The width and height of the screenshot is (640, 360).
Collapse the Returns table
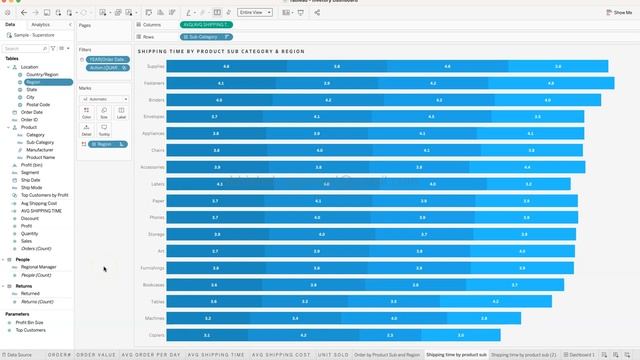(3, 286)
